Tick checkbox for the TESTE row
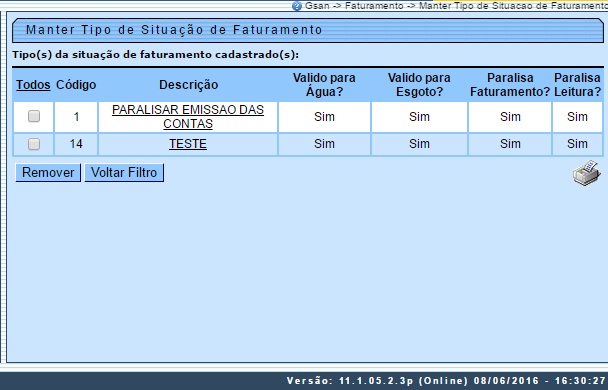 click(x=34, y=144)
